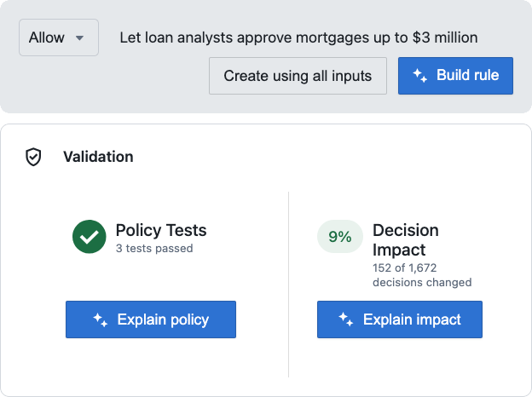The height and width of the screenshot is (397, 532).
Task: Open the Allow dropdown
Action: click(x=59, y=37)
